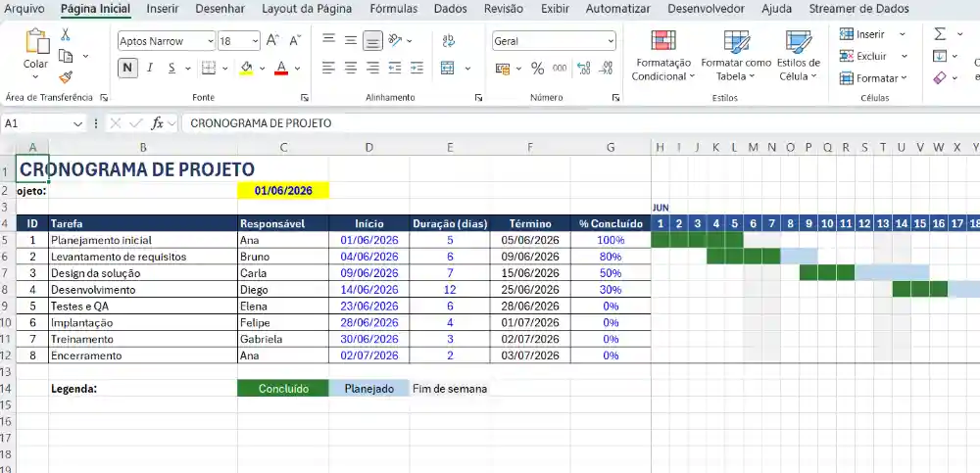This screenshot has width=980, height=473.
Task: Apply thousands separator (000) style
Action: (560, 69)
